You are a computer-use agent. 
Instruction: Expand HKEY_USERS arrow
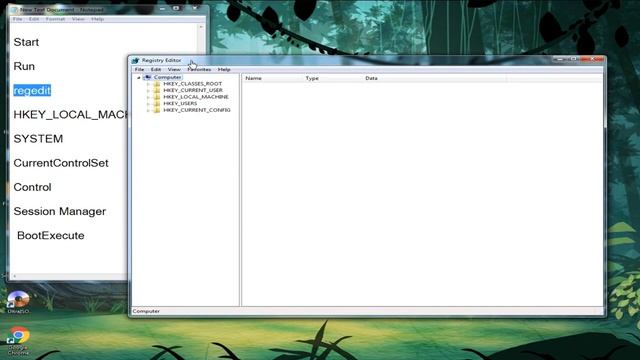click(148, 103)
